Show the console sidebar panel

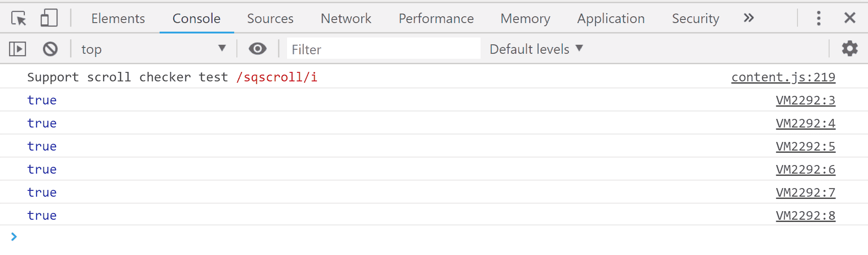[18, 49]
